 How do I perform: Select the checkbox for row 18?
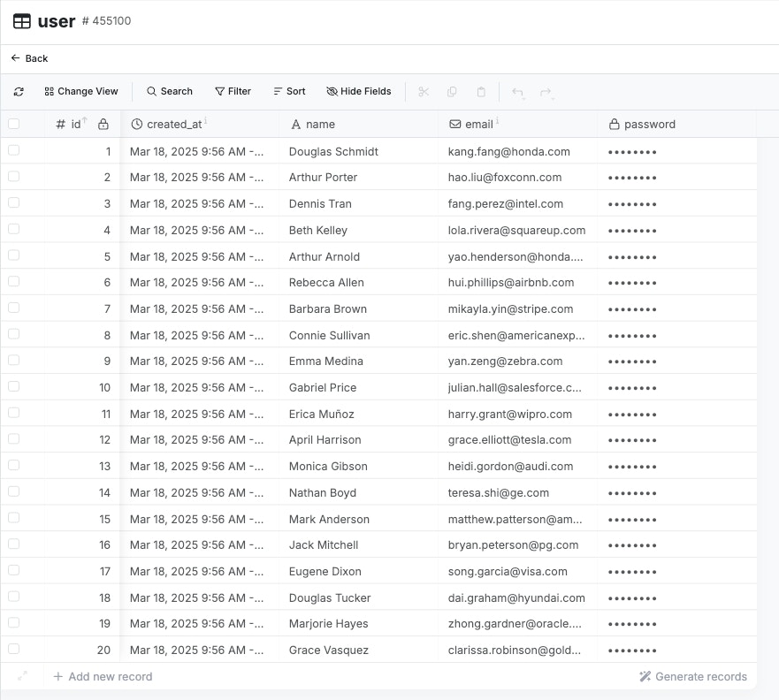pos(14,597)
